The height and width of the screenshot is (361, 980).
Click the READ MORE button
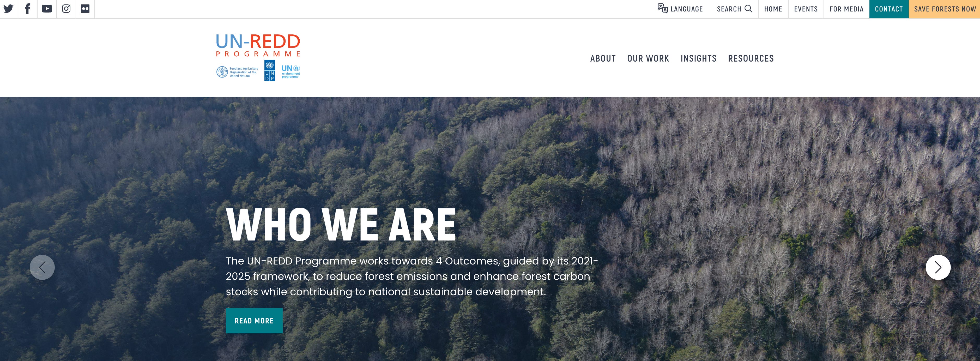(x=254, y=321)
